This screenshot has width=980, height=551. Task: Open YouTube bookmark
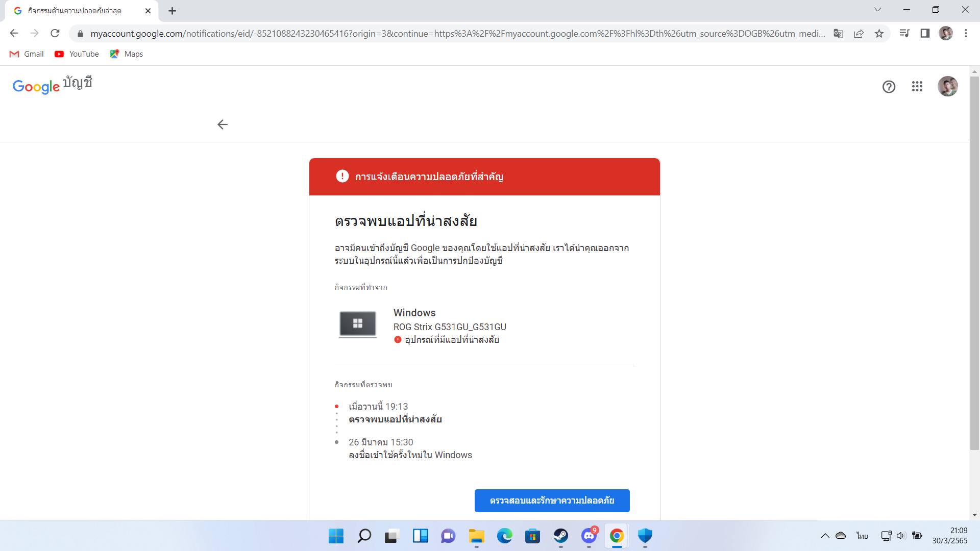(x=77, y=54)
